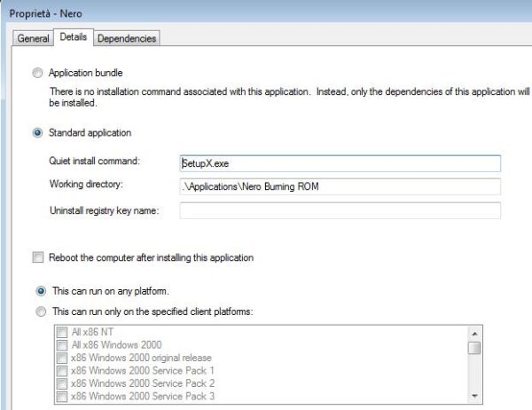
Task: Click the platform list scroll down arrow
Action: 474,396
